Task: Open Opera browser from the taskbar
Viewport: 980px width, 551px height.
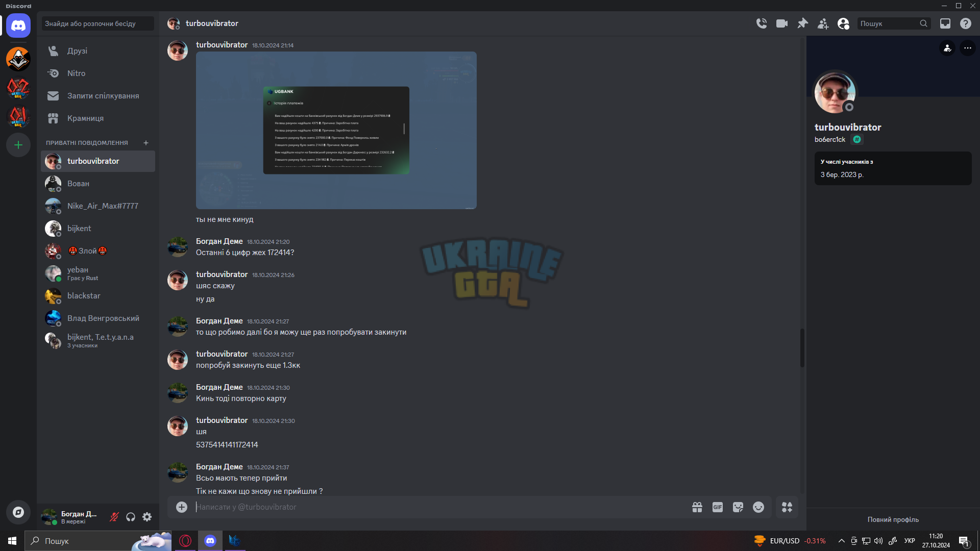Action: pyautogui.click(x=185, y=541)
